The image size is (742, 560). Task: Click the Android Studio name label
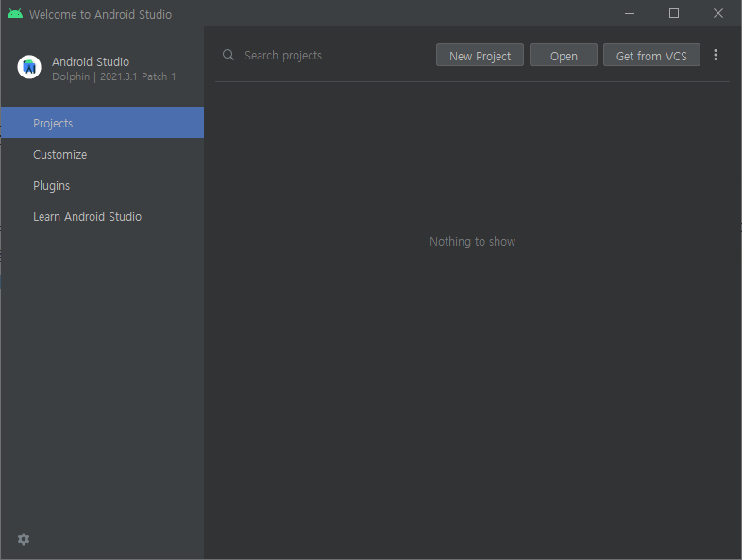[91, 62]
